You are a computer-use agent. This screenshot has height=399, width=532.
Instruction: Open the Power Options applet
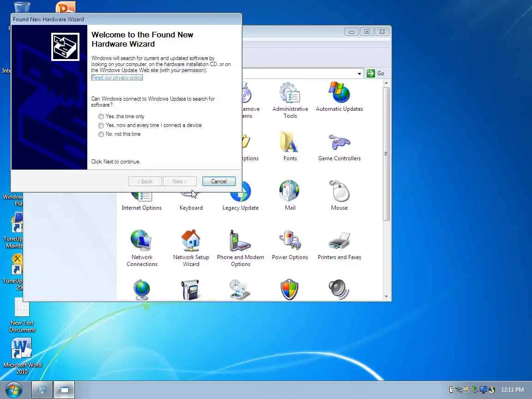(290, 245)
